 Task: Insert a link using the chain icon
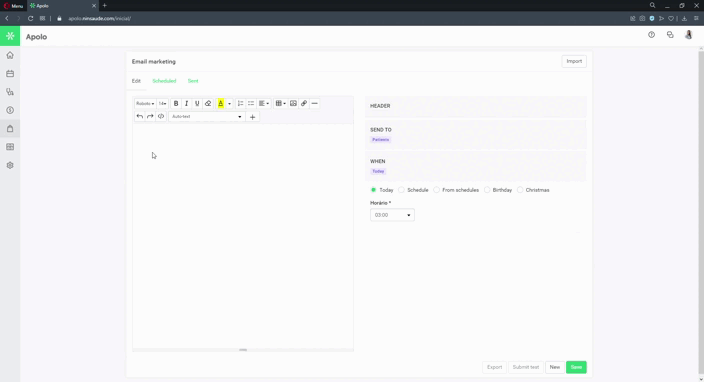304,104
